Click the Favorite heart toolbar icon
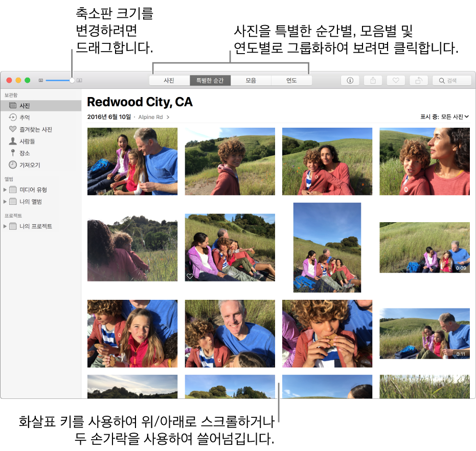Image resolution: width=476 pixels, height=451 pixels. click(x=396, y=80)
